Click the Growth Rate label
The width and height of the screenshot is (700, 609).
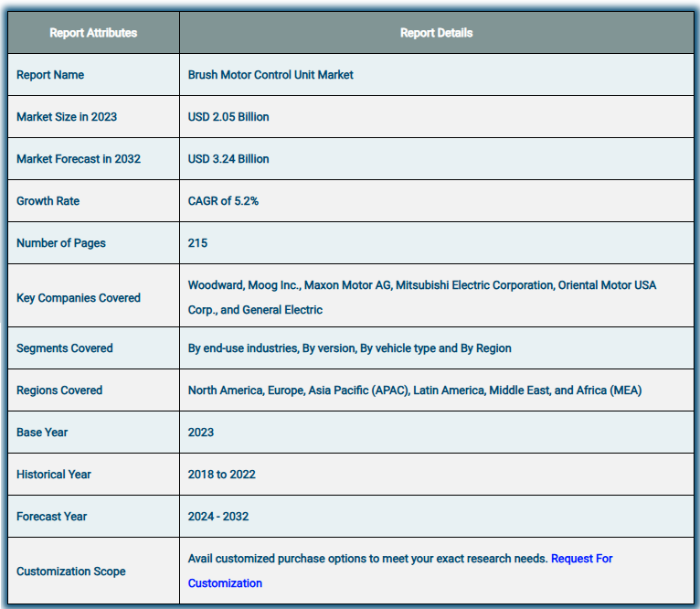48,200
